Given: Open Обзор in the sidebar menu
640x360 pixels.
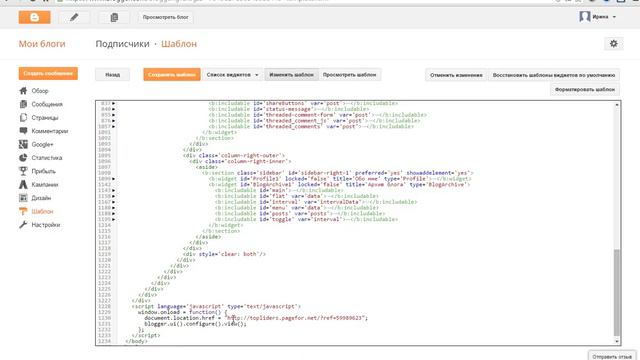Looking at the screenshot, I should (40, 91).
